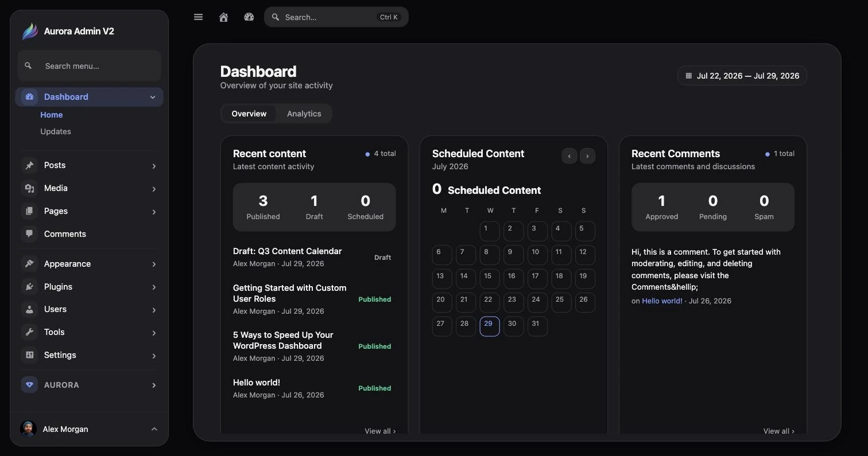Click the Pending count in Recent Comments
The image size is (868, 456).
tap(713, 201)
